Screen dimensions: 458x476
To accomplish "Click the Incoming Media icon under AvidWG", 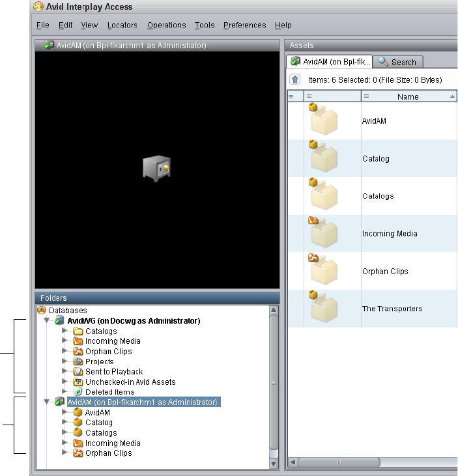I will 78,341.
